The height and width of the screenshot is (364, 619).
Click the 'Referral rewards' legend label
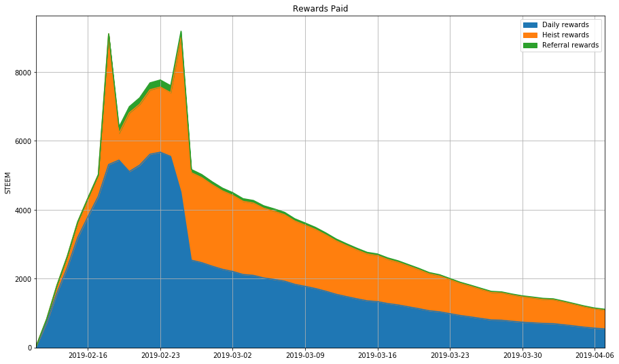571,45
